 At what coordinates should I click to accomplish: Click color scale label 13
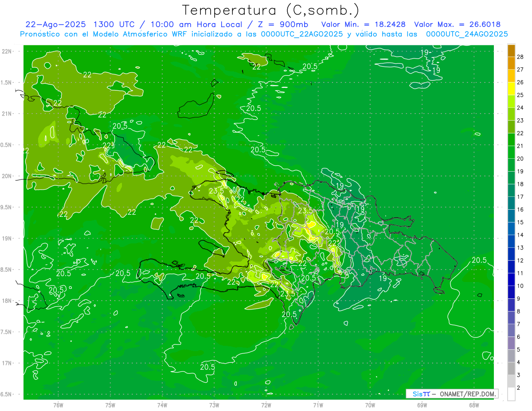(x=520, y=248)
